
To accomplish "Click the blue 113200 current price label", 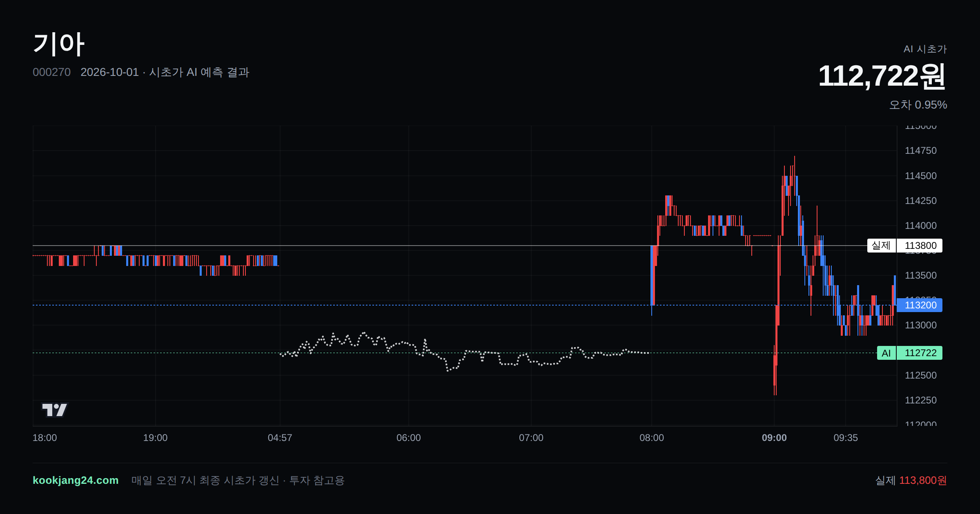I will pyautogui.click(x=920, y=305).
